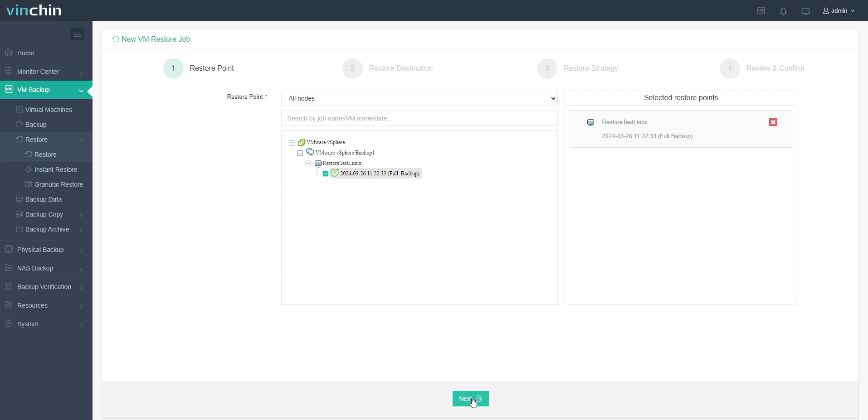
Task: Click the Vinchin logo
Action: tap(34, 10)
